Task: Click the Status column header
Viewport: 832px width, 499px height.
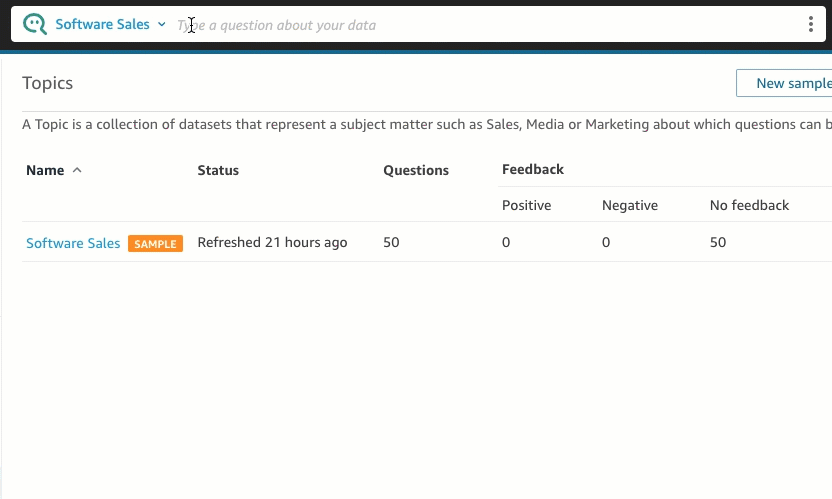Action: tap(218, 170)
